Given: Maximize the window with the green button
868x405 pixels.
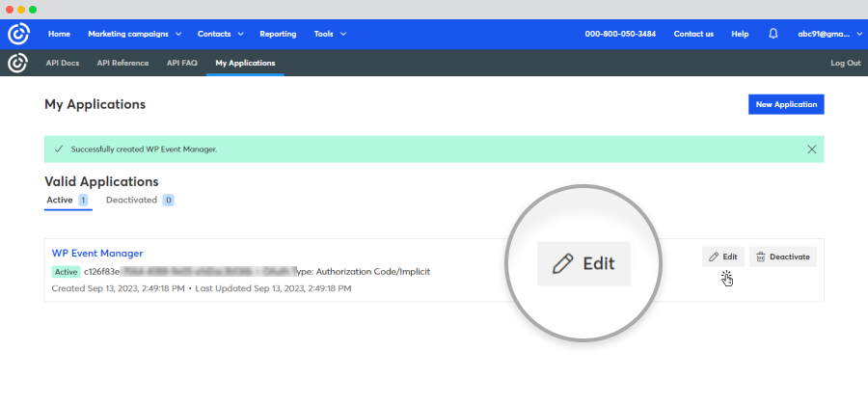Looking at the screenshot, I should pos(33,10).
